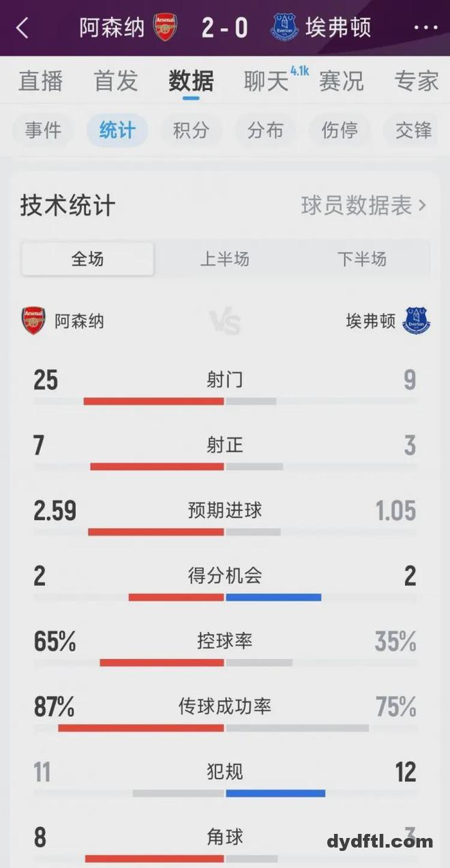
Task: Switch stats to 上半场
Action: point(224,259)
